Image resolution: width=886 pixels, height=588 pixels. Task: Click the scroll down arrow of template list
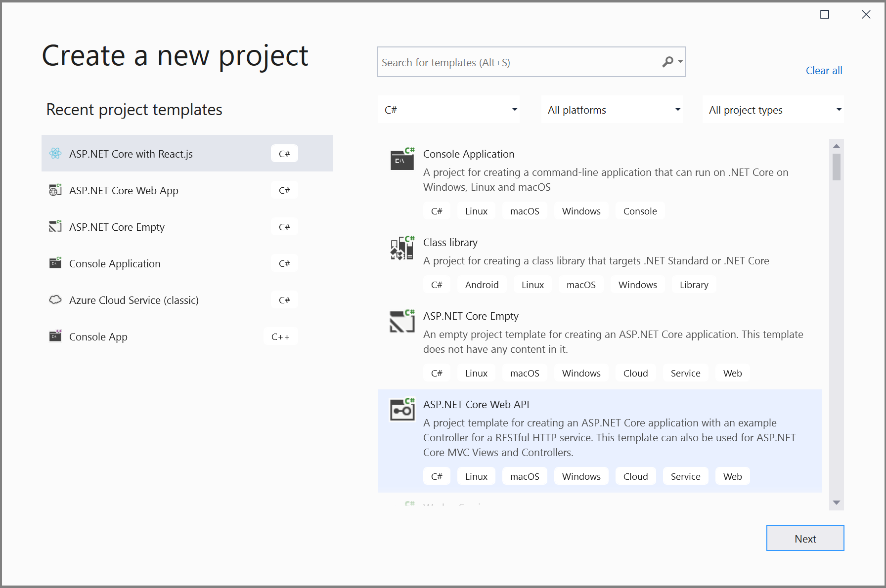(837, 503)
